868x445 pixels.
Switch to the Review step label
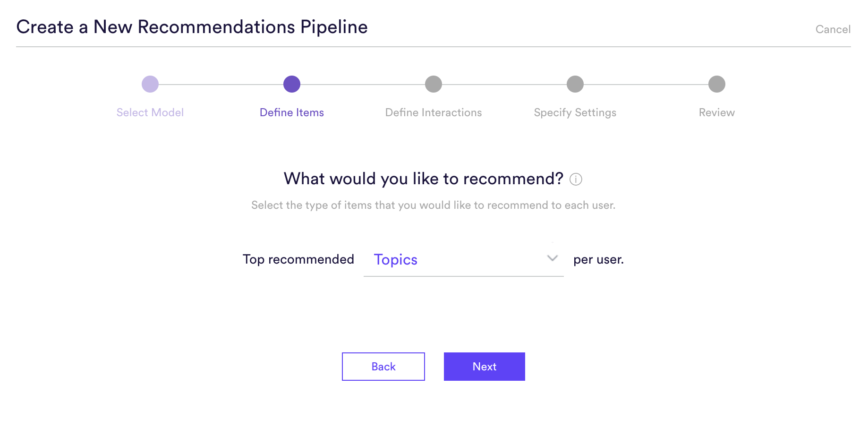click(x=717, y=112)
